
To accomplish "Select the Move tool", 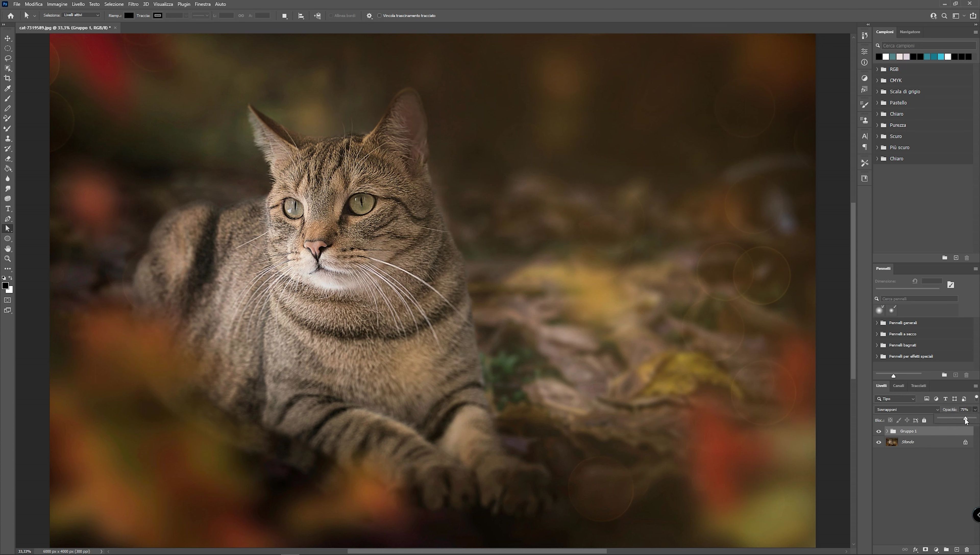I will [8, 39].
